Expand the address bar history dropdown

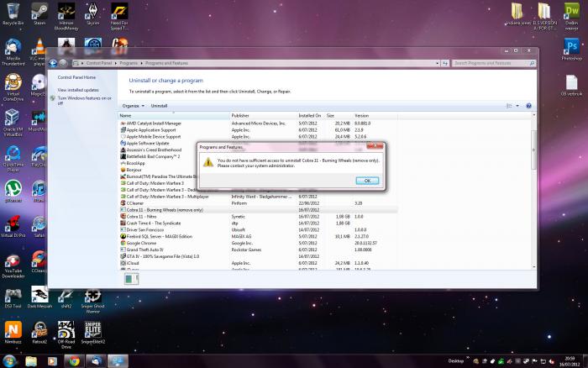[438, 63]
